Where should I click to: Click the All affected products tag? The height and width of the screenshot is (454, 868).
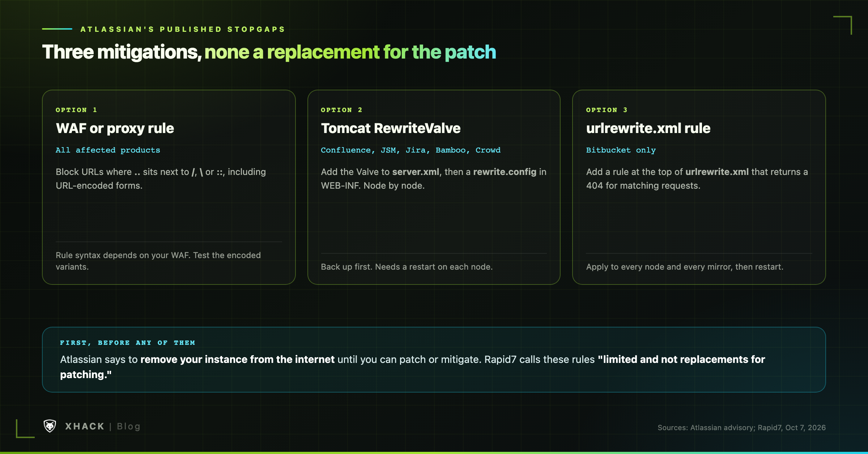(x=108, y=150)
